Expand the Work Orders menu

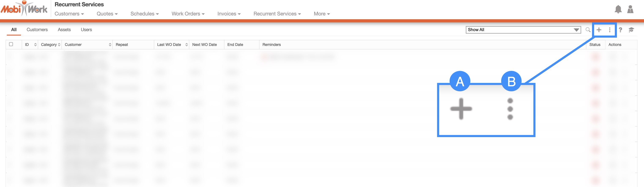(x=188, y=14)
